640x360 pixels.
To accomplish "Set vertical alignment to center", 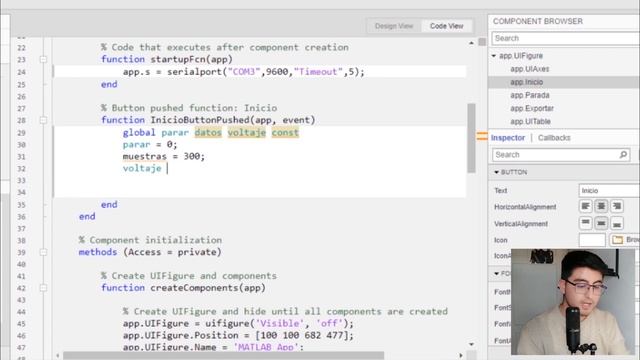I will 601,223.
